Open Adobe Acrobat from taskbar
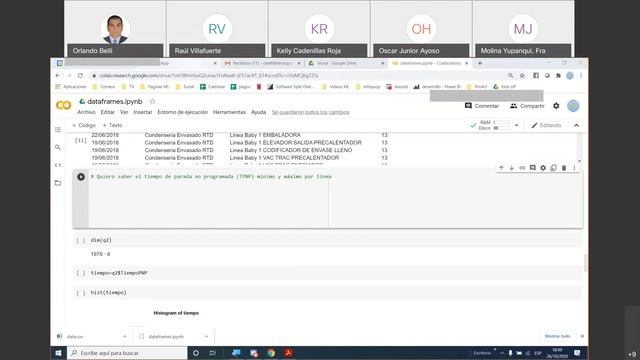 coord(288,353)
